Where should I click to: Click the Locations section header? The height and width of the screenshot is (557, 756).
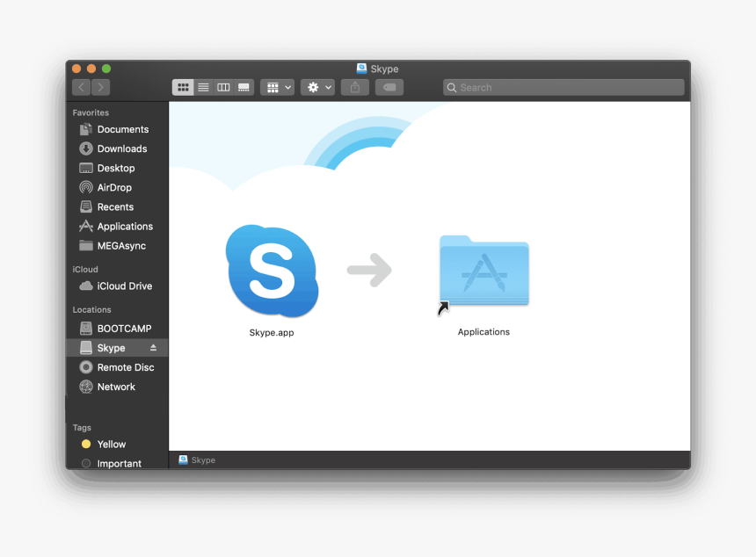pyautogui.click(x=91, y=309)
